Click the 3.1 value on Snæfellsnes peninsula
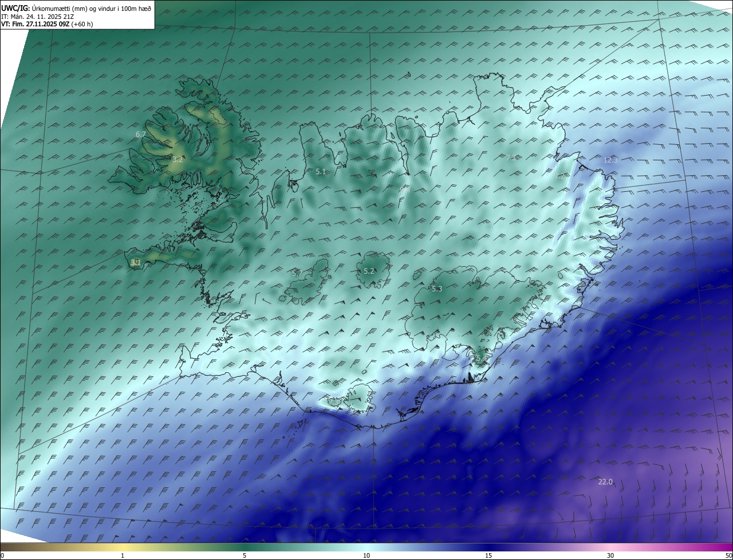The width and height of the screenshot is (733, 560). (x=135, y=262)
